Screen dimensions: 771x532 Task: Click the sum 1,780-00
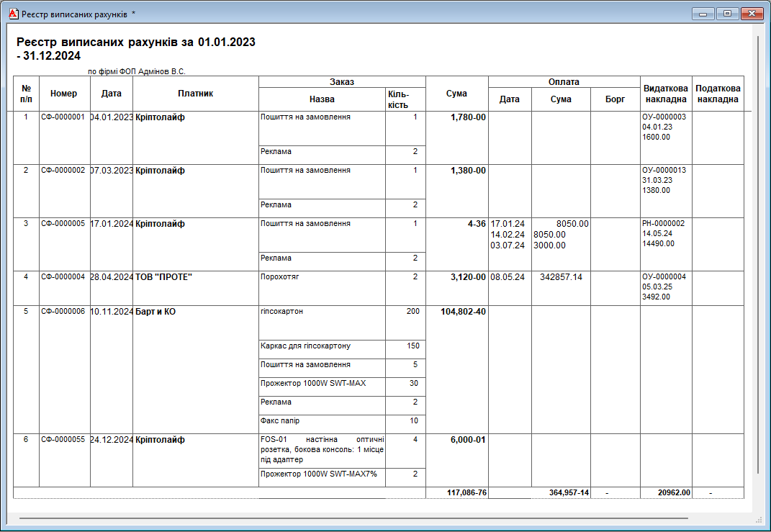tap(468, 117)
